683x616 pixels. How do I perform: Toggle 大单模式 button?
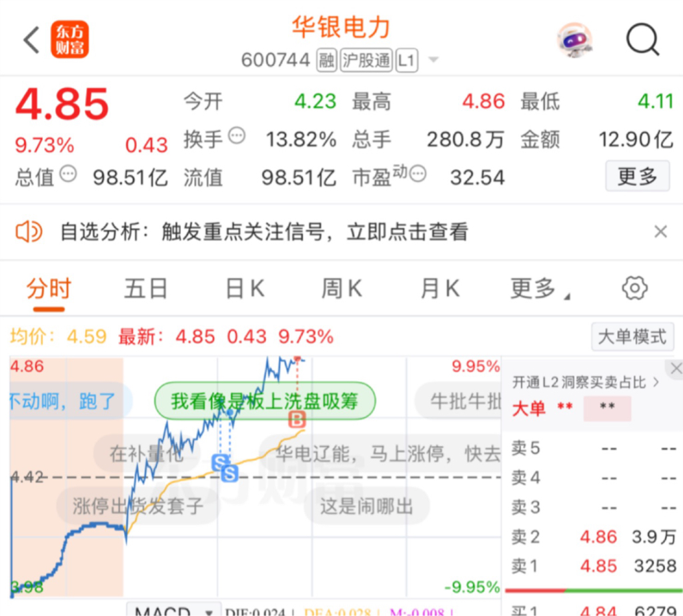click(x=632, y=337)
